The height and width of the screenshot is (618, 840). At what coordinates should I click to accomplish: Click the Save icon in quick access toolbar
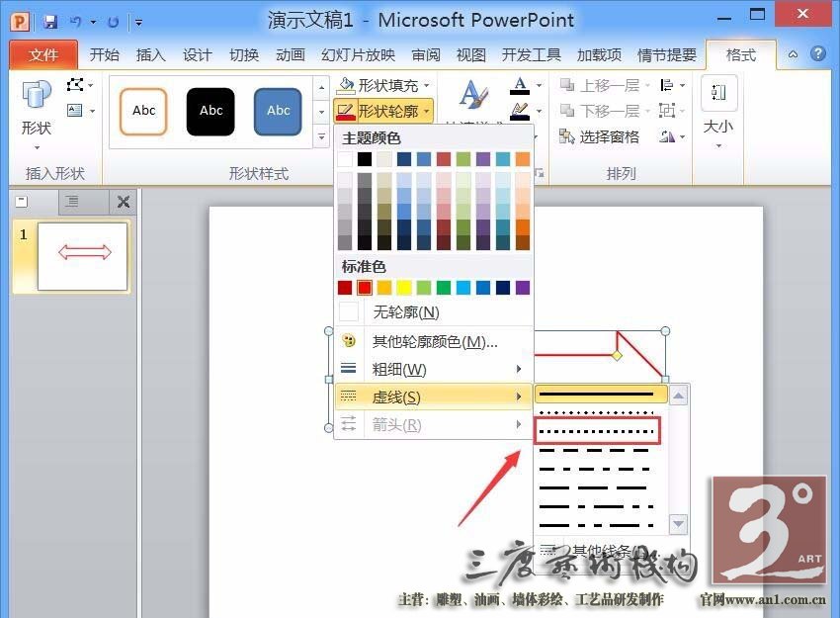tap(50, 22)
